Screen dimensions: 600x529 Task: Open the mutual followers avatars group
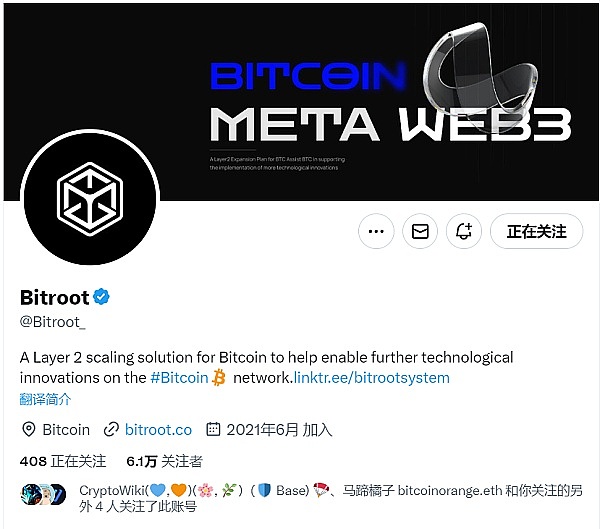tap(43, 494)
